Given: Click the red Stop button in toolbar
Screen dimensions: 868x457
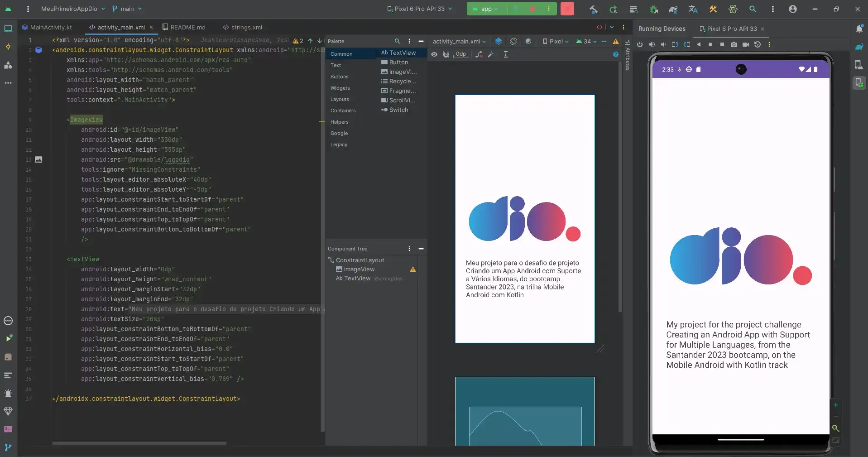Looking at the screenshot, I should (567, 9).
